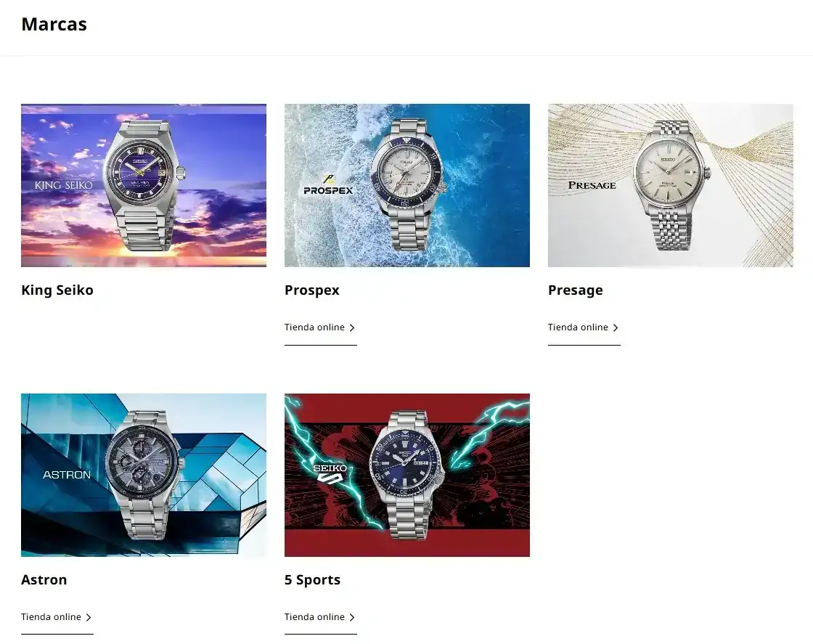This screenshot has height=644, width=813.
Task: Click the chevron arrow next to Astron Tienda online
Action: (x=89, y=617)
